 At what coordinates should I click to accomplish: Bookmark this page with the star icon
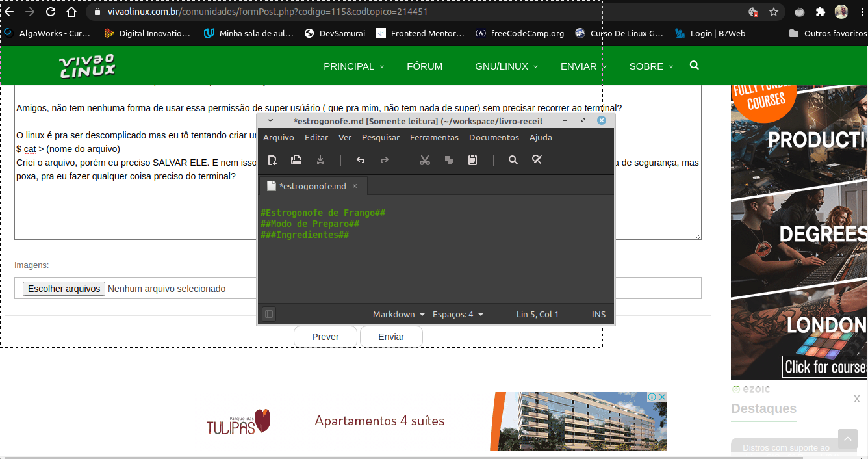774,12
